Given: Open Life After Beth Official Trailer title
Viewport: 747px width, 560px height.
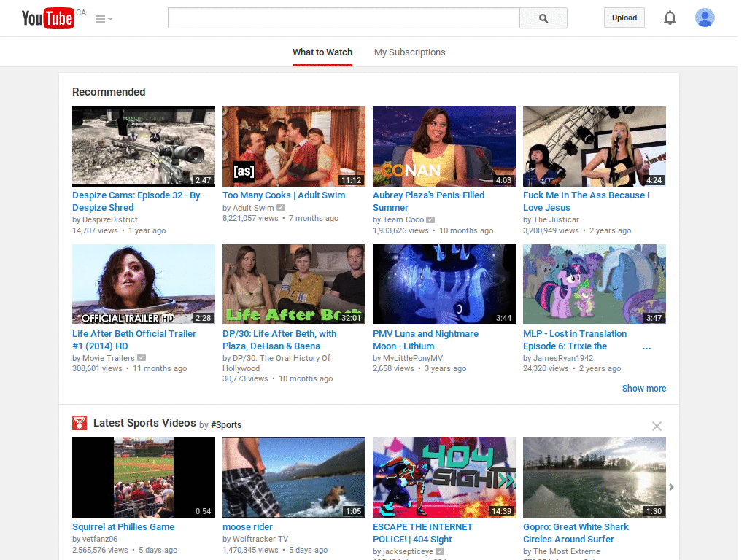Looking at the screenshot, I should [x=134, y=340].
